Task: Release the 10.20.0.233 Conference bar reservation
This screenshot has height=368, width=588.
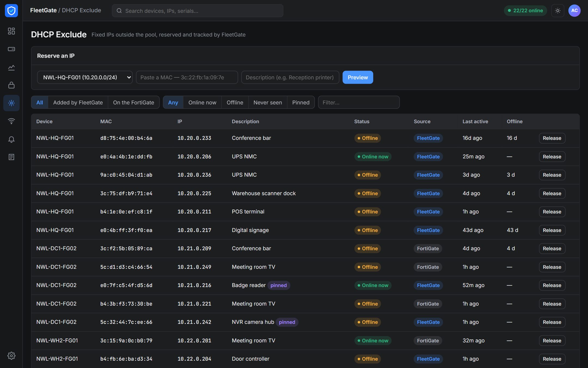Action: 552,138
